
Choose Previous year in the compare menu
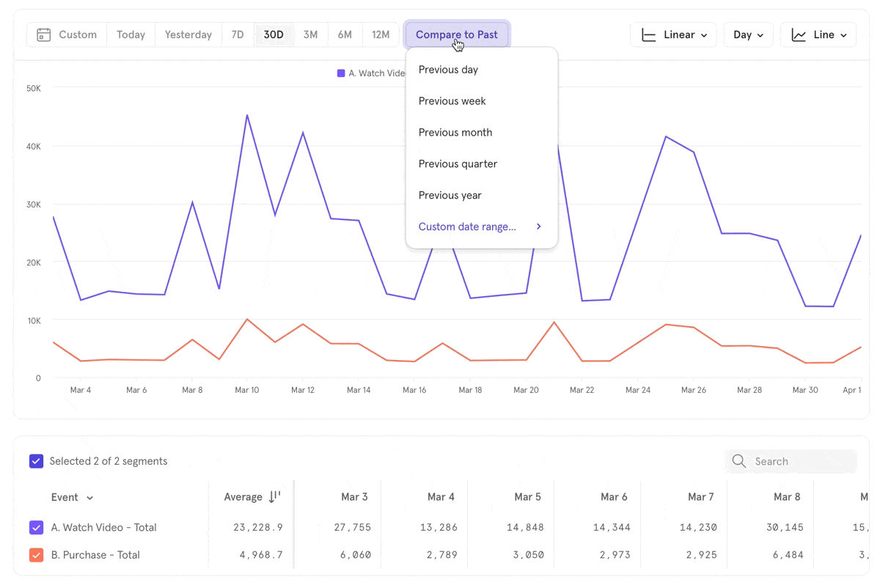point(450,195)
